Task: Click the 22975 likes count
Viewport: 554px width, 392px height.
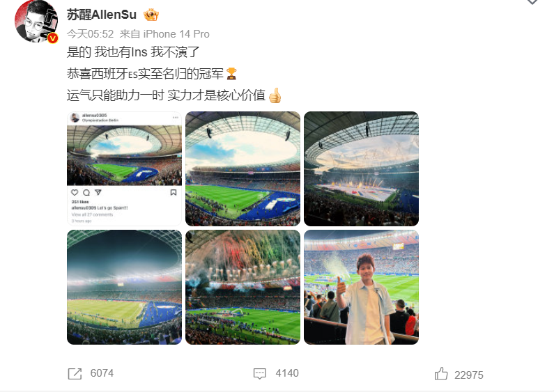Action: pyautogui.click(x=469, y=375)
